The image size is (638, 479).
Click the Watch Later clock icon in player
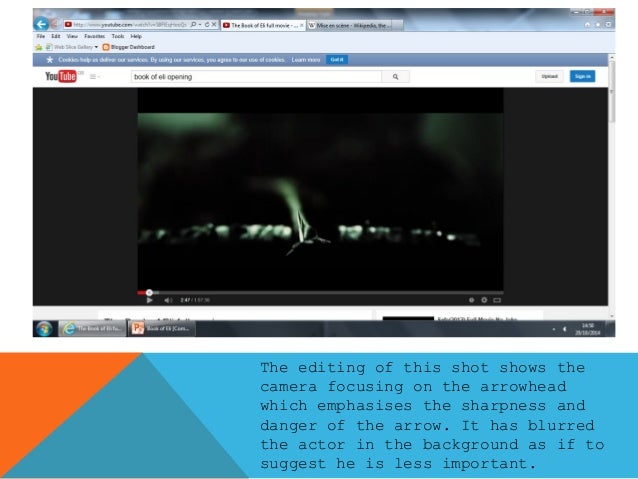pos(472,300)
